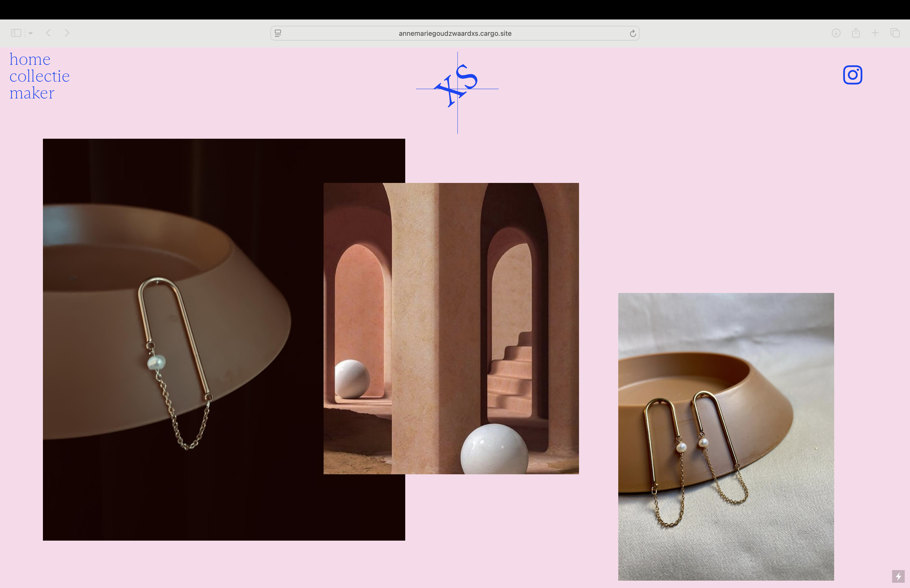Toggle the Safari sidebar
This screenshot has height=588, width=910.
pos(16,33)
